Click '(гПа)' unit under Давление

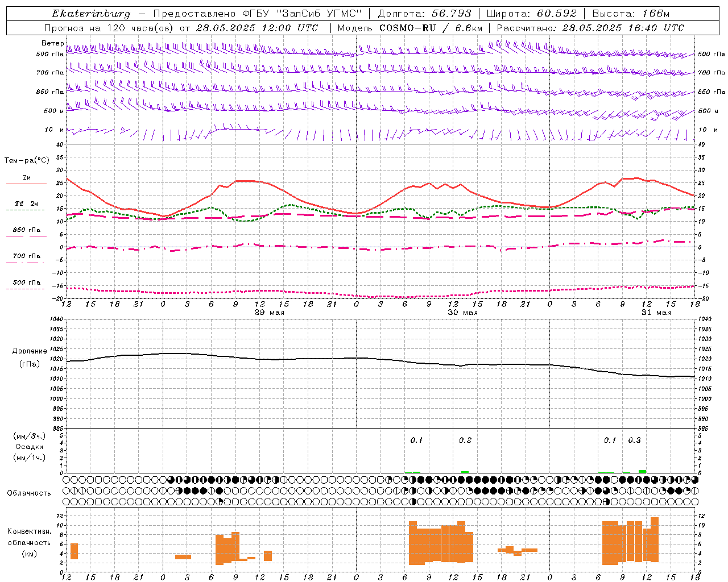click(30, 364)
